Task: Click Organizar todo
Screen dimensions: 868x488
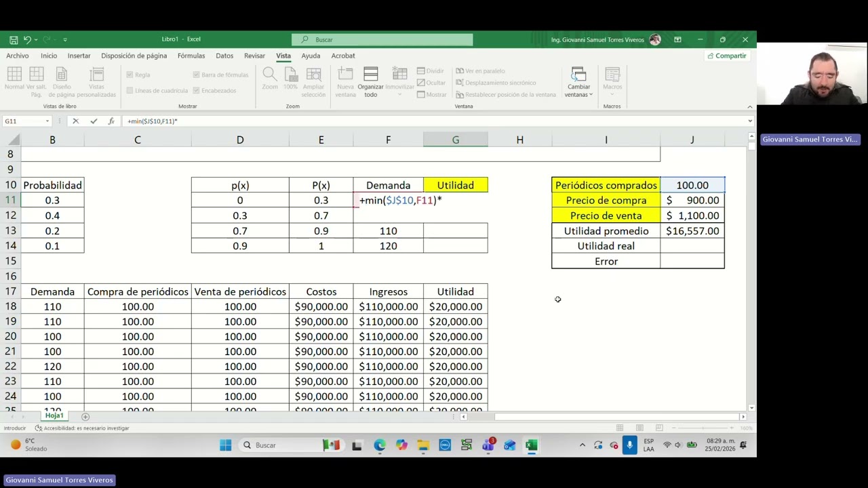Action: (370, 82)
